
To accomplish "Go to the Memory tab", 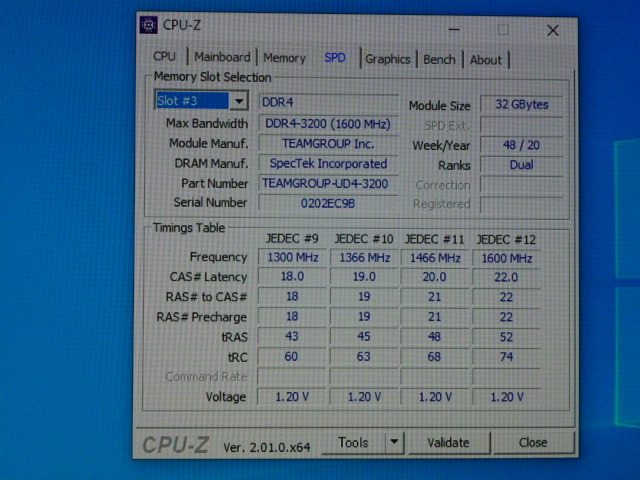I will point(284,58).
